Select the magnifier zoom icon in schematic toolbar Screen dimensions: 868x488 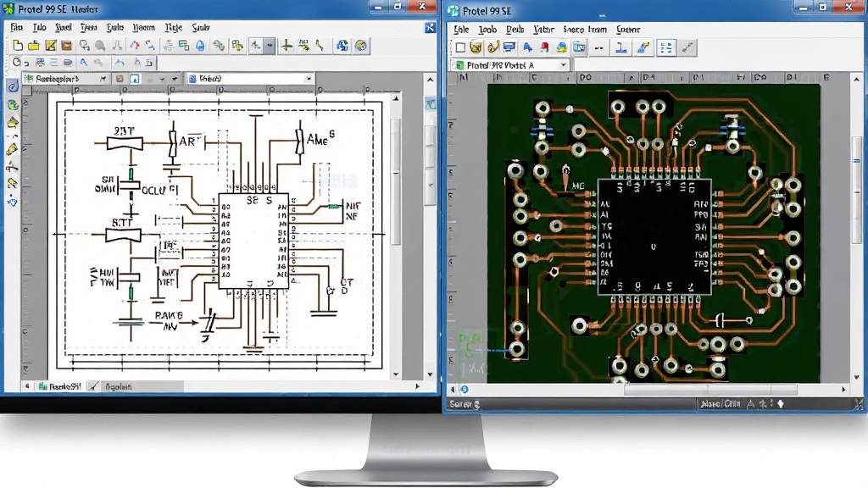(84, 46)
